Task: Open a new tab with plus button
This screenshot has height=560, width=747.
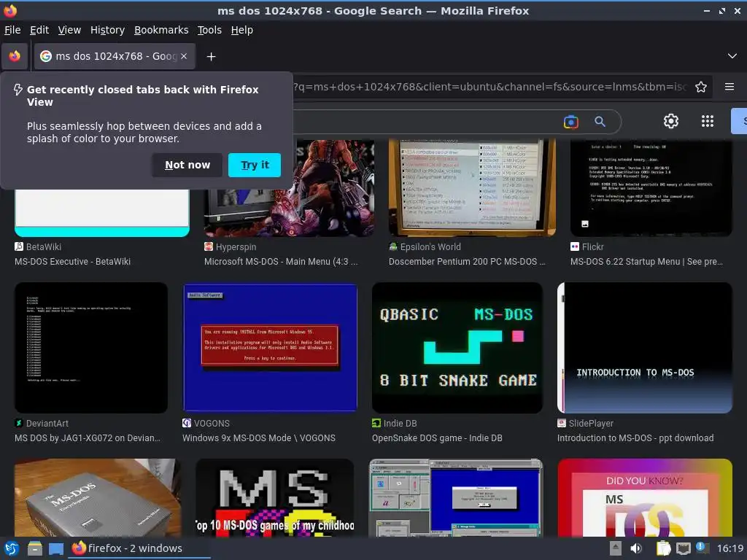Action: pyautogui.click(x=211, y=57)
